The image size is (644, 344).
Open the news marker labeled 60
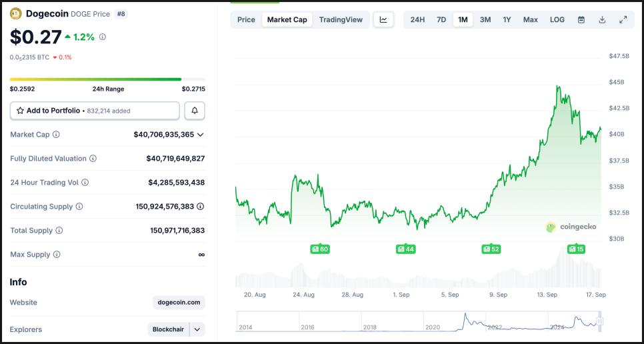[x=320, y=249]
